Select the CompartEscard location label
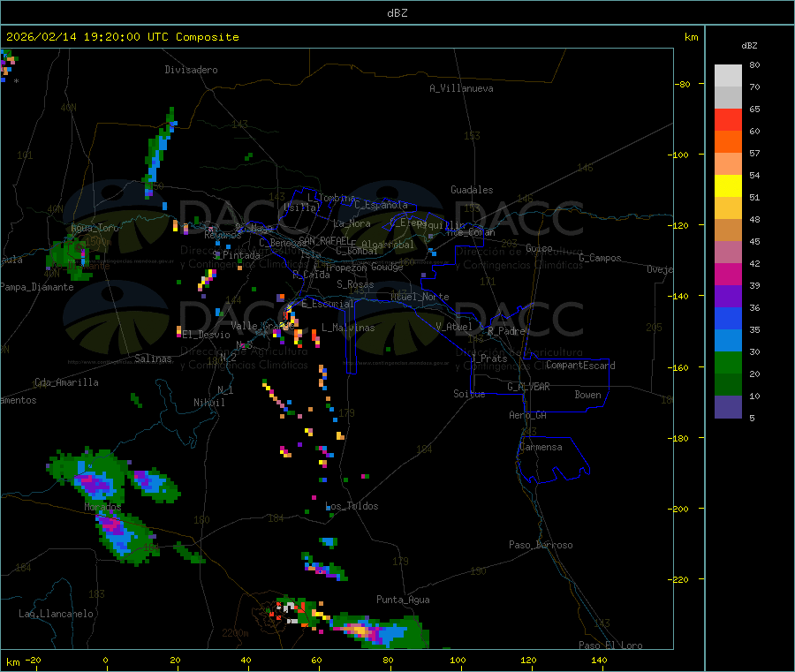Image resolution: width=795 pixels, height=672 pixels. [x=580, y=366]
